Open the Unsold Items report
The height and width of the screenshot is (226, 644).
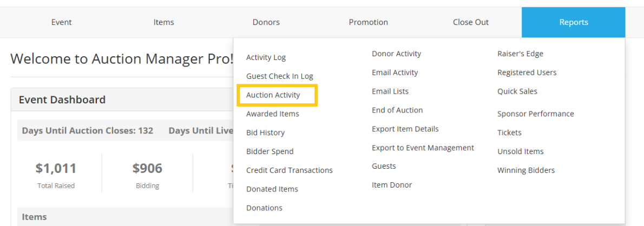521,152
